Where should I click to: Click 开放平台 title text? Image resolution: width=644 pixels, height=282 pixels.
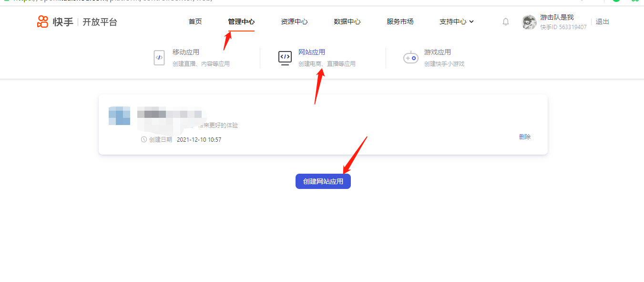point(100,22)
